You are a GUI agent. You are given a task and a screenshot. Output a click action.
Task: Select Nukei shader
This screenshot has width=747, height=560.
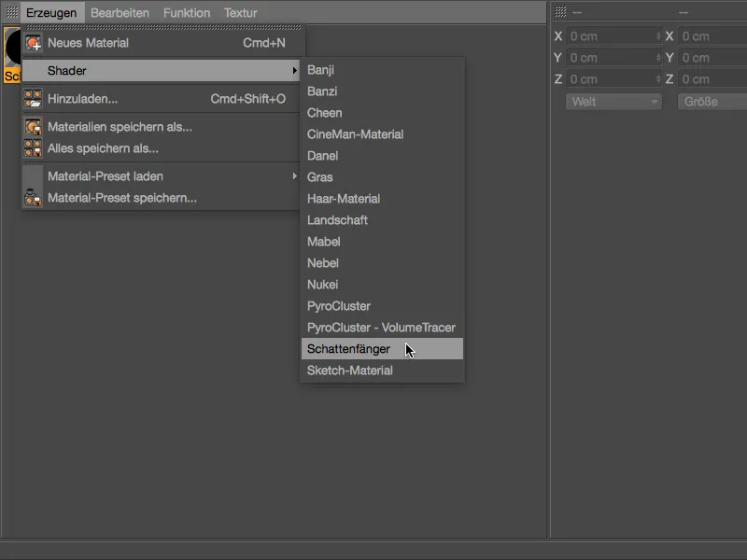point(382,285)
